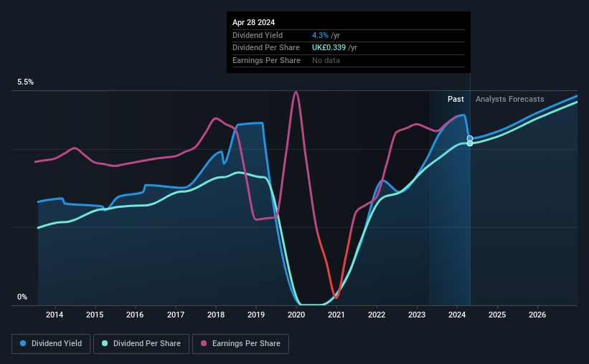Screen dimensions: 589x364
Task: Click the 5.5% y-axis label
Action: tap(25, 82)
